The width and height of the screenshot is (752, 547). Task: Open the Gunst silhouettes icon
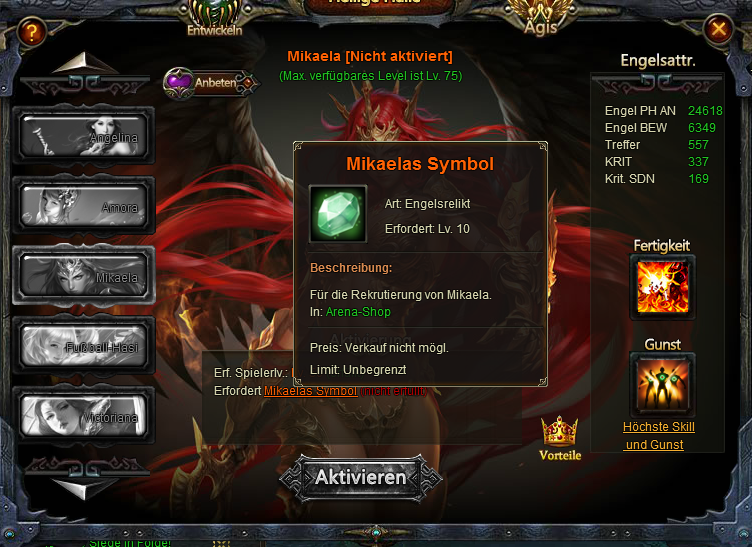[662, 385]
